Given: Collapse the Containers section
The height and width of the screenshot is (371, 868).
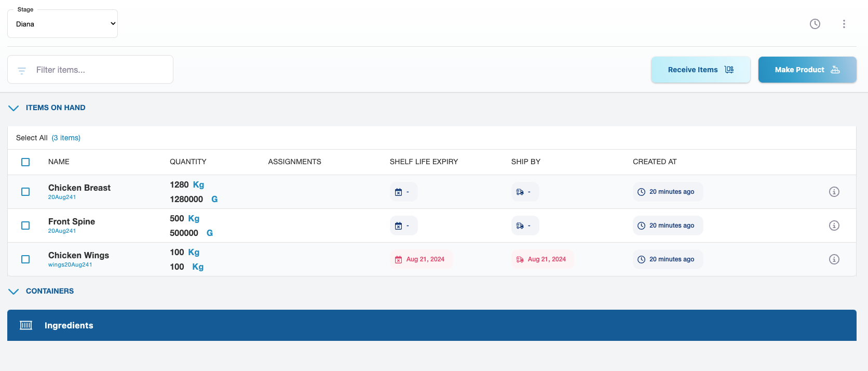Looking at the screenshot, I should pos(13,291).
